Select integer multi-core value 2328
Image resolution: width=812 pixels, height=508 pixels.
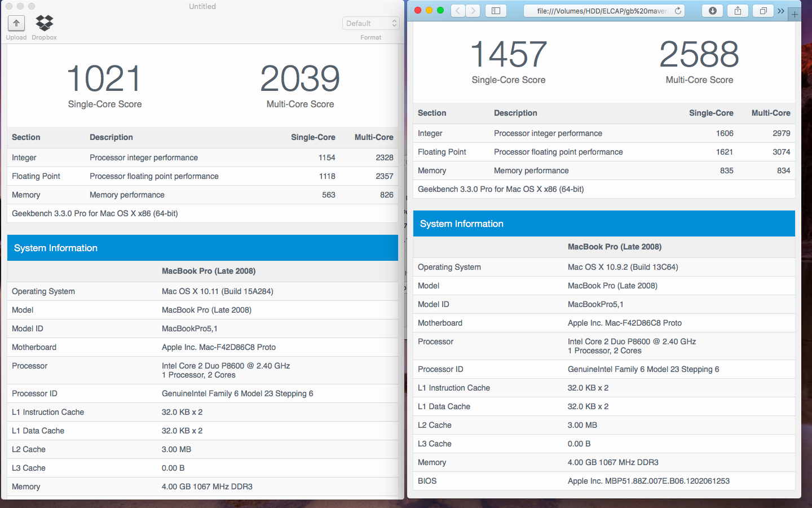click(385, 157)
